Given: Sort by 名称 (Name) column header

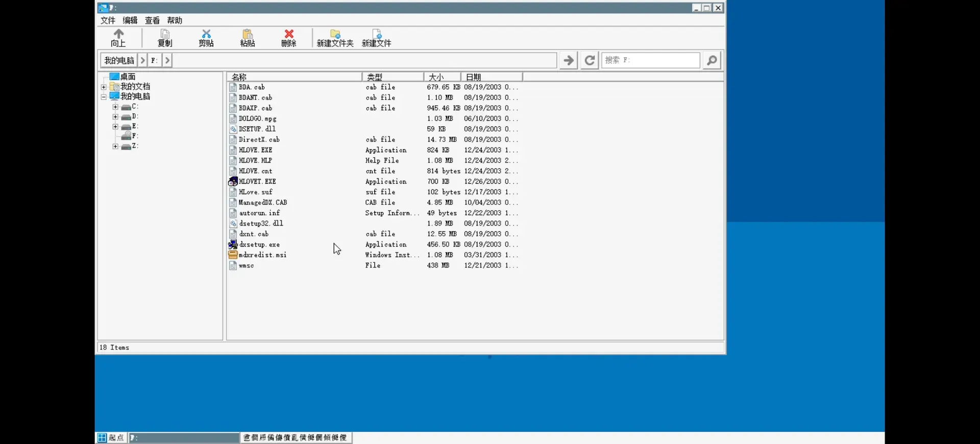Looking at the screenshot, I should pyautogui.click(x=294, y=77).
